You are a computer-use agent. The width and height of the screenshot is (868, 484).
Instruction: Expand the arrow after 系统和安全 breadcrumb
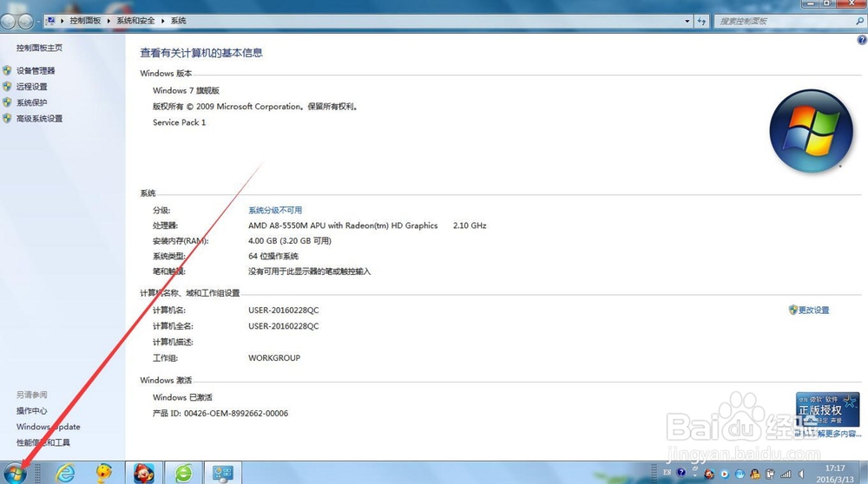coord(163,21)
